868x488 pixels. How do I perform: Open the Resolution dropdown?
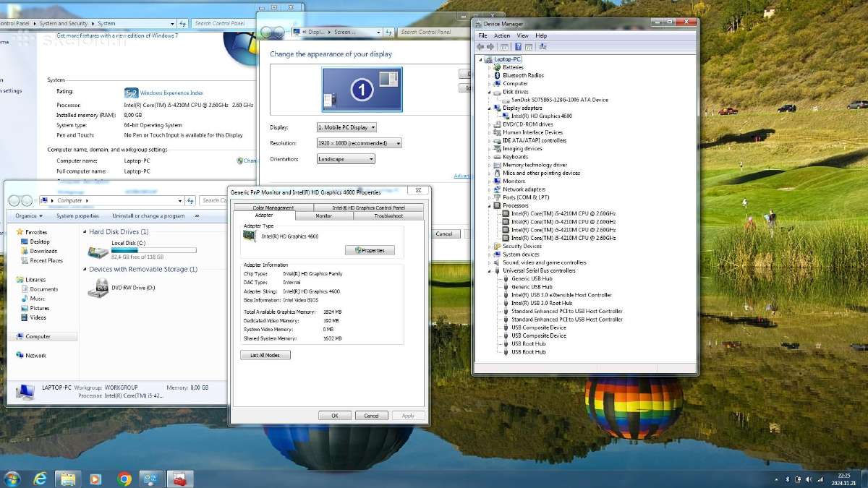pos(359,143)
